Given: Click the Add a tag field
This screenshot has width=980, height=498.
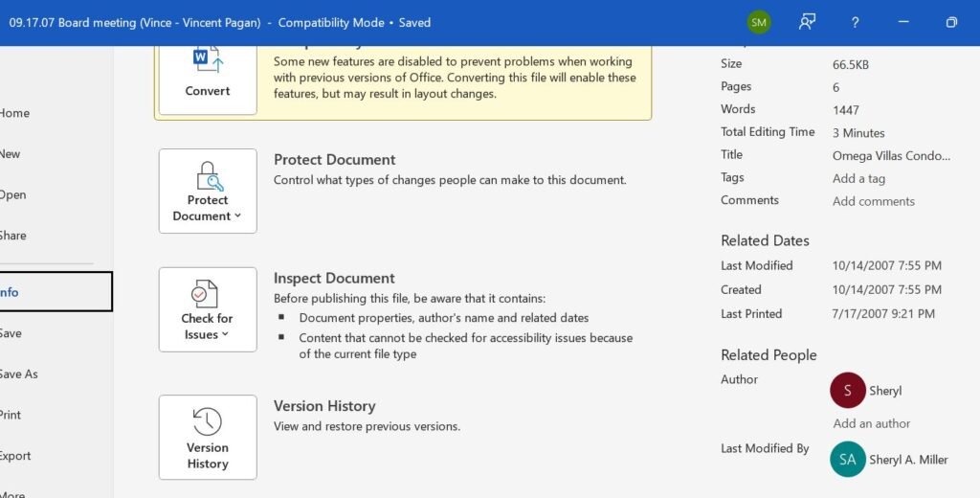Looking at the screenshot, I should pyautogui.click(x=858, y=178).
